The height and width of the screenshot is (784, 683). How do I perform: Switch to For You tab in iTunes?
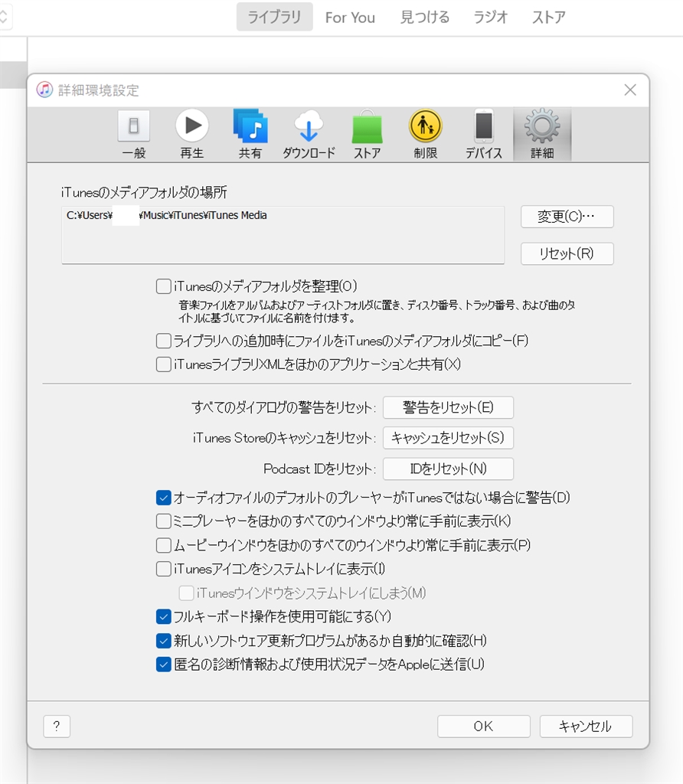click(x=350, y=18)
